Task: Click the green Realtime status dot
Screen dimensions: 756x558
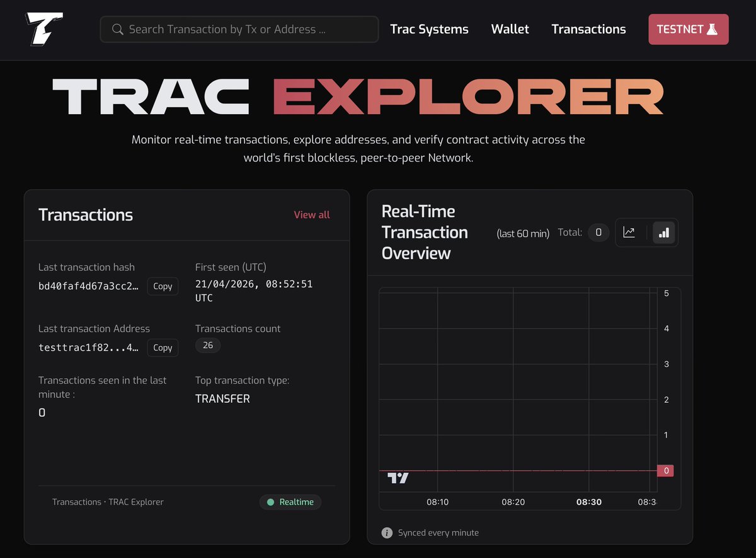Action: (x=270, y=502)
